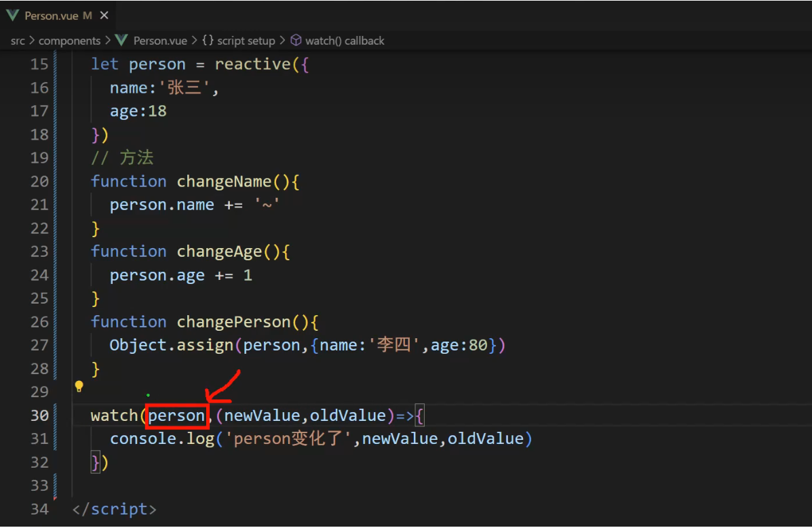Click the cube icon before watch() callback
812x528 pixels.
click(296, 41)
